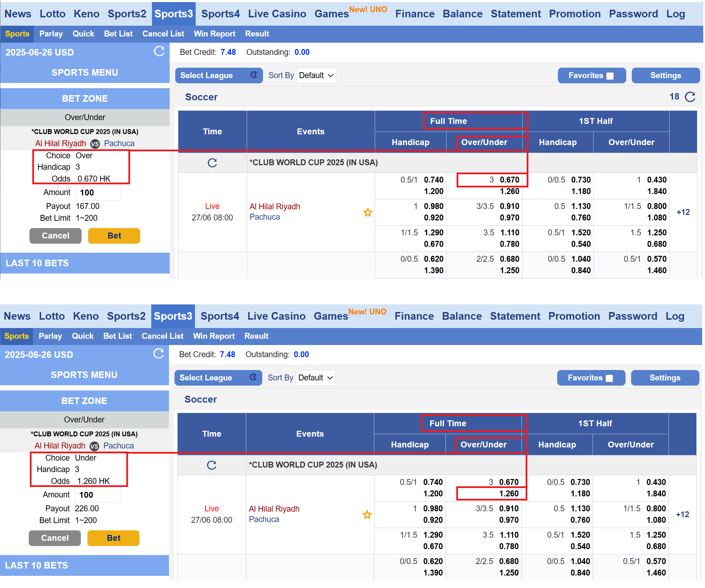This screenshot has width=705, height=588.
Task: Expand LAST 10 BETS in upper screenshot
Action: tap(85, 263)
